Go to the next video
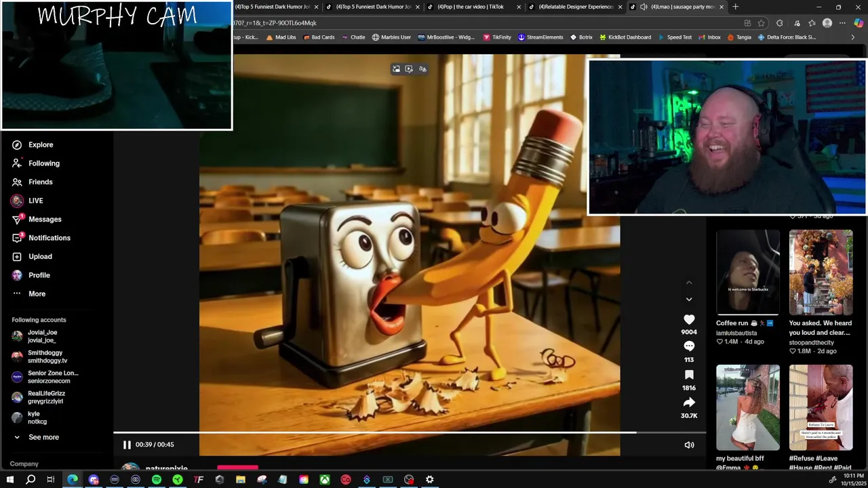The width and height of the screenshot is (868, 488). click(689, 299)
